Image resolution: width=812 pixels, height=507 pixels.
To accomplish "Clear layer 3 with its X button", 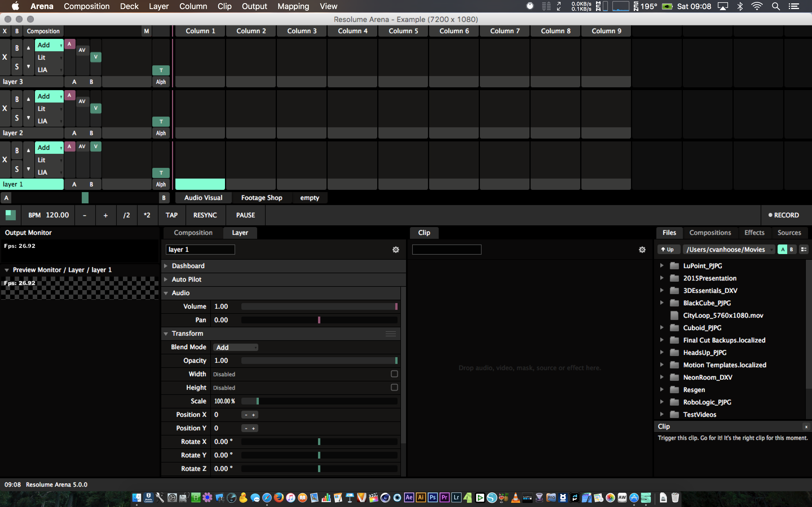I will [x=5, y=57].
